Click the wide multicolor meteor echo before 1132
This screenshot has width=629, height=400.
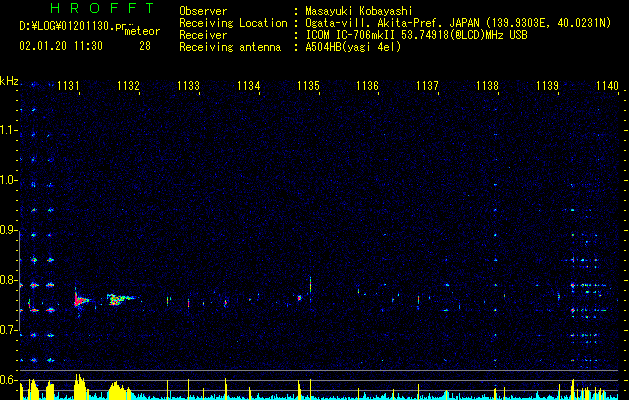point(120,299)
